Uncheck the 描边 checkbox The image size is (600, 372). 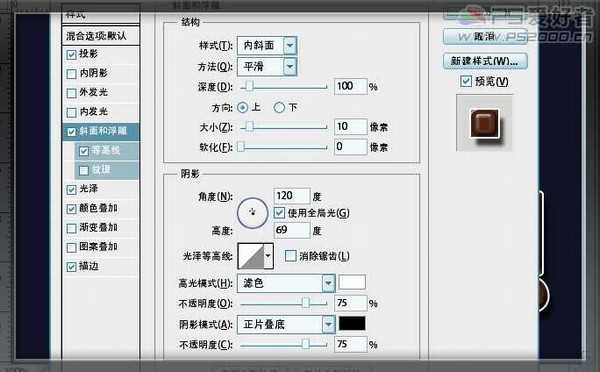point(72,267)
